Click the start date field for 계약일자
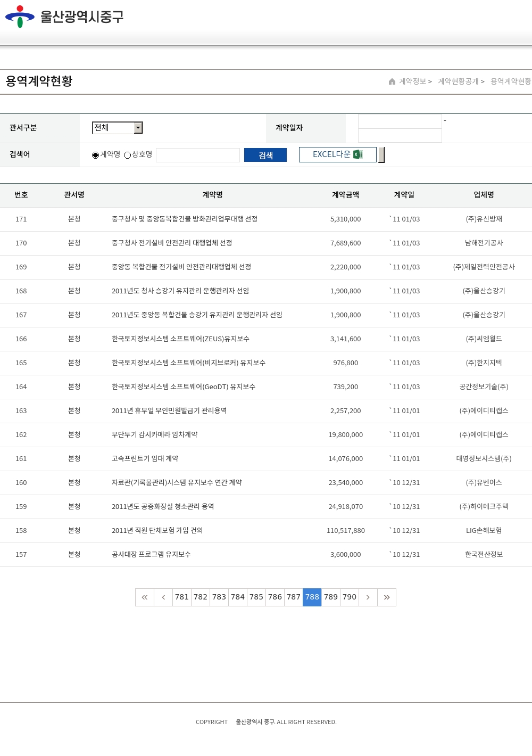This screenshot has height=756, width=532. tap(400, 121)
